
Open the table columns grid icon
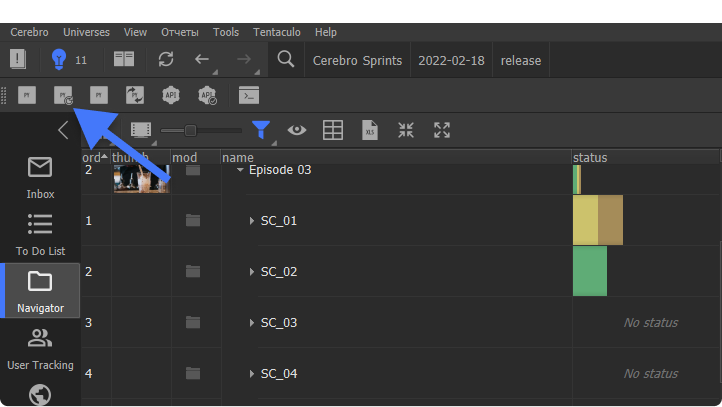pos(333,130)
